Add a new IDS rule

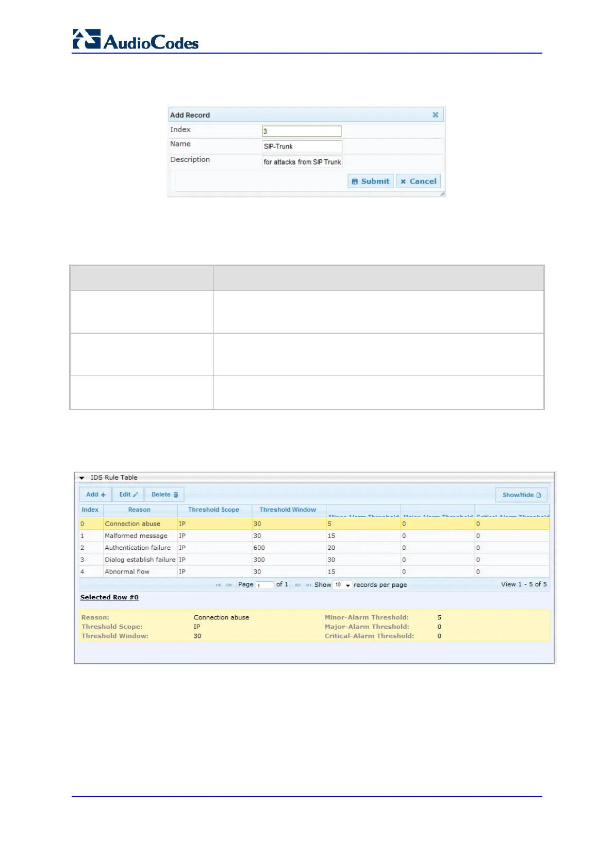95,494
